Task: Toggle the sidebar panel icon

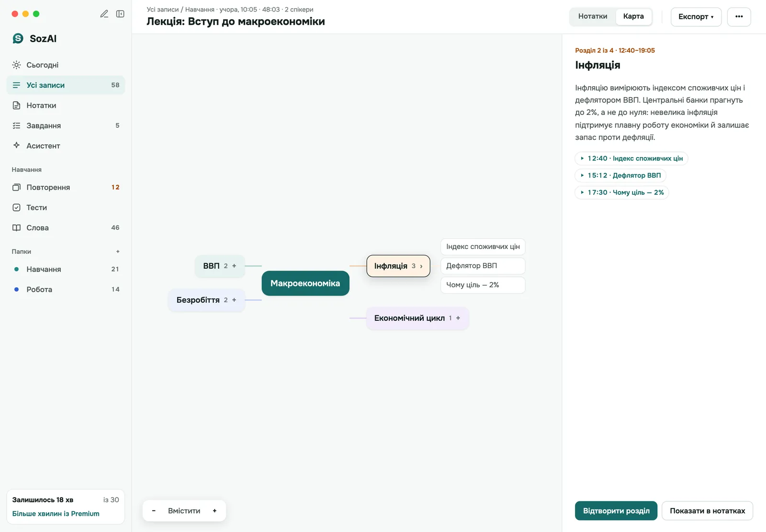Action: pyautogui.click(x=120, y=14)
